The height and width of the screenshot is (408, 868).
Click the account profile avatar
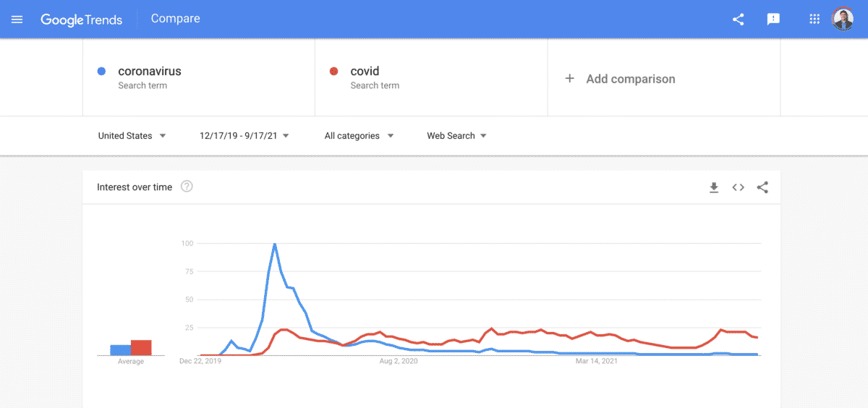[843, 20]
